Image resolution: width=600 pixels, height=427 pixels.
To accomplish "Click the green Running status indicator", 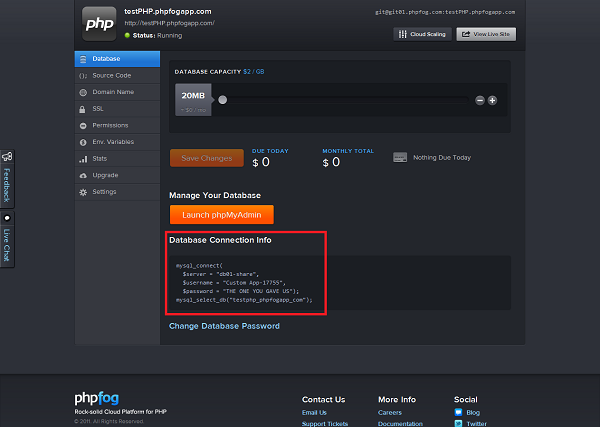I will [127, 35].
